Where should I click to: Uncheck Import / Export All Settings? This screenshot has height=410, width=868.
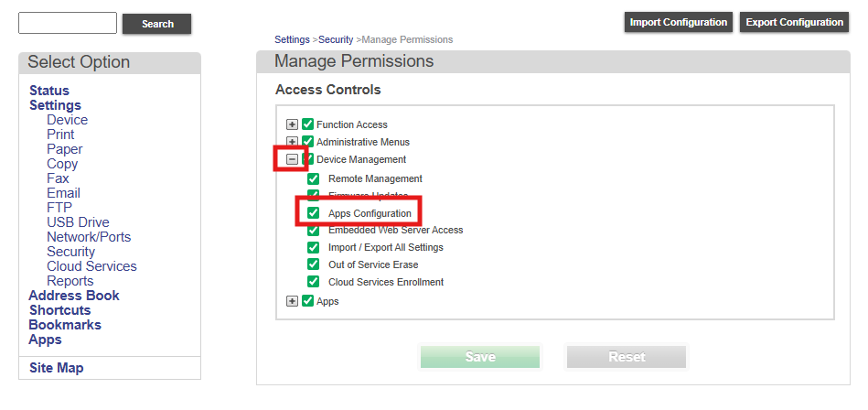pyautogui.click(x=314, y=247)
